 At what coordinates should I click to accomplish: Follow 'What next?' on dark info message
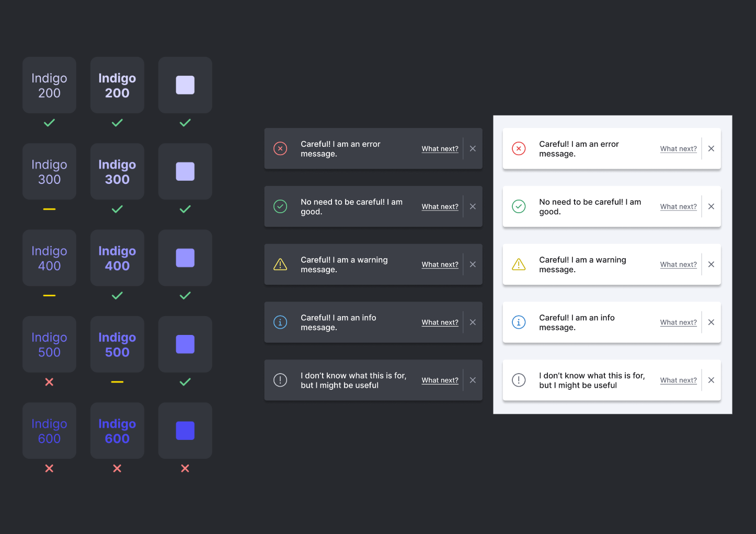(x=440, y=323)
